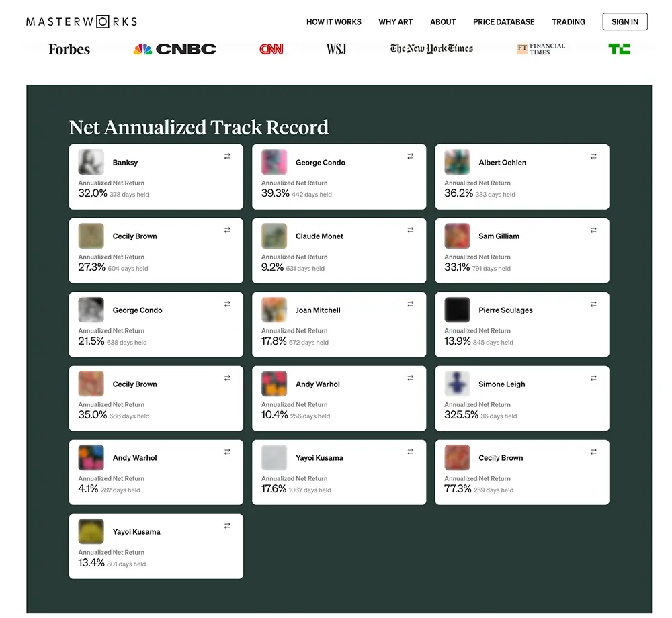Image resolution: width=672 pixels, height=618 pixels.
Task: Click the Financial Times logo
Action: 541,49
